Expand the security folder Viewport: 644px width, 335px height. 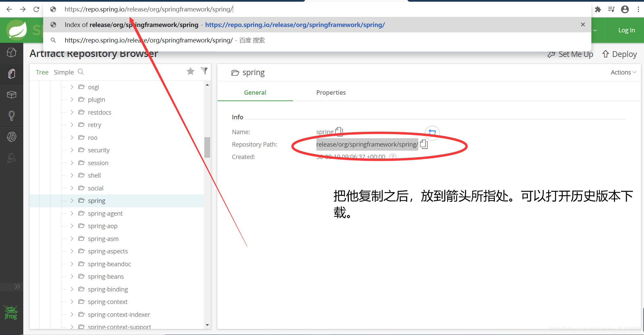pyautogui.click(x=72, y=150)
